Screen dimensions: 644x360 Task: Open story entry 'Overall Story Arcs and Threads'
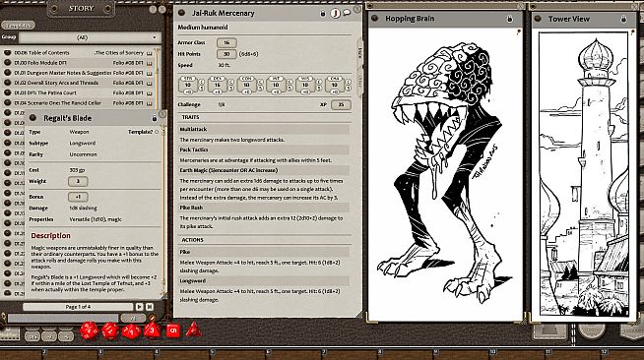tap(56, 83)
